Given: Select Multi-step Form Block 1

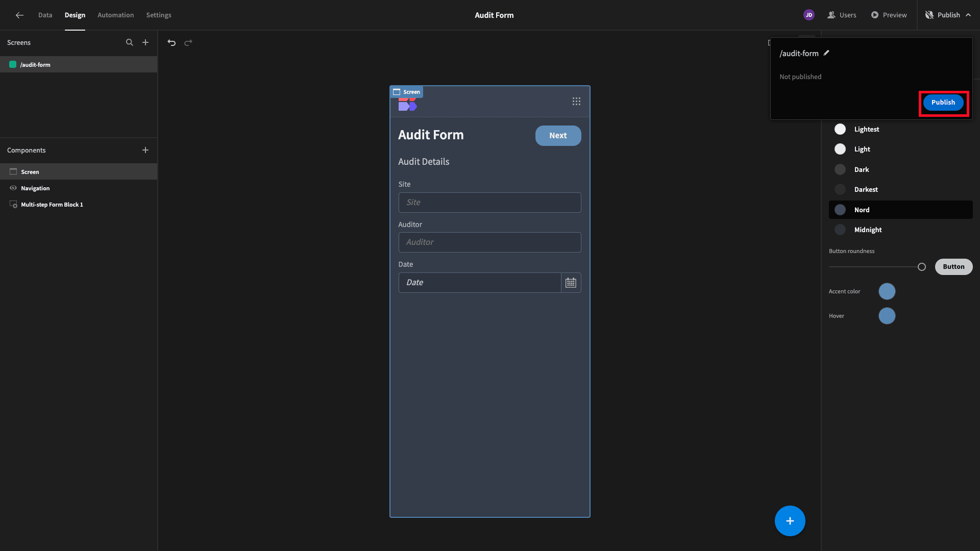Looking at the screenshot, I should click(x=79, y=205).
